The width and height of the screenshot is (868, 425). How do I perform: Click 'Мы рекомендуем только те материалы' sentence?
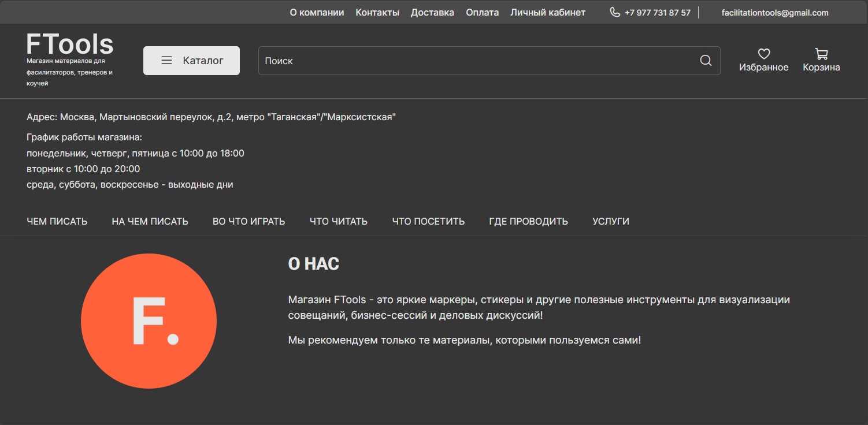[x=465, y=340]
